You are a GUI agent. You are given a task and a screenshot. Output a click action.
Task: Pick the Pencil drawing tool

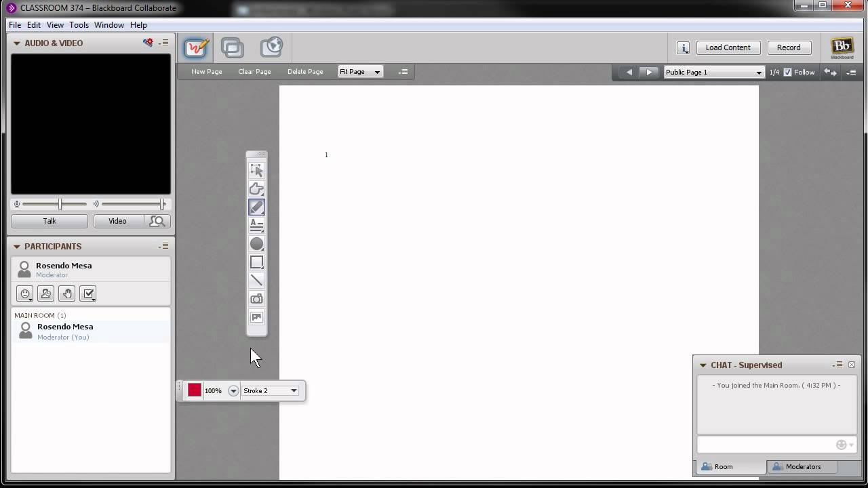pyautogui.click(x=256, y=207)
